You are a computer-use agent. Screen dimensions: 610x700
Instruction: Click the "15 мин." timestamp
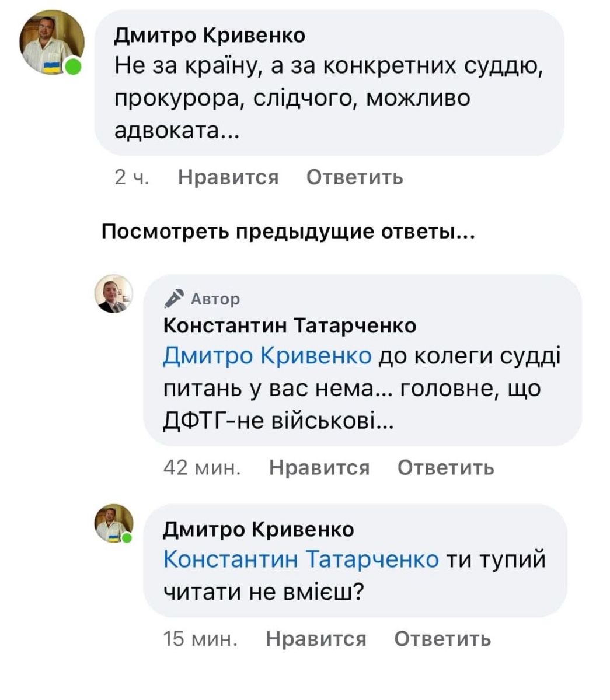coord(200,639)
